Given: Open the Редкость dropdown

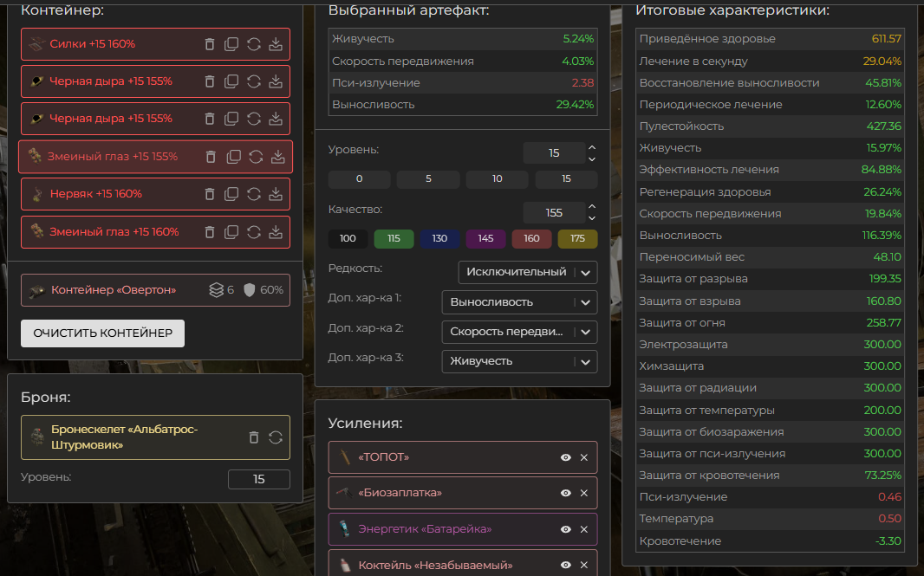Looking at the screenshot, I should tap(527, 272).
